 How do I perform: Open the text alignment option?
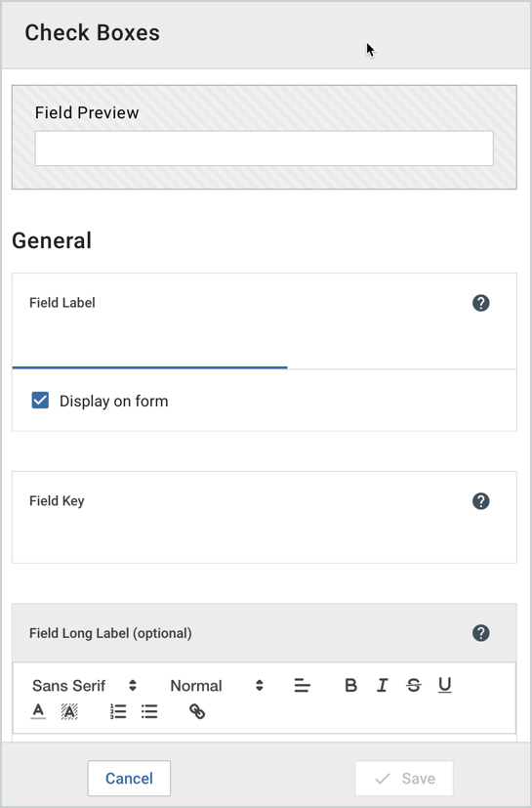303,685
